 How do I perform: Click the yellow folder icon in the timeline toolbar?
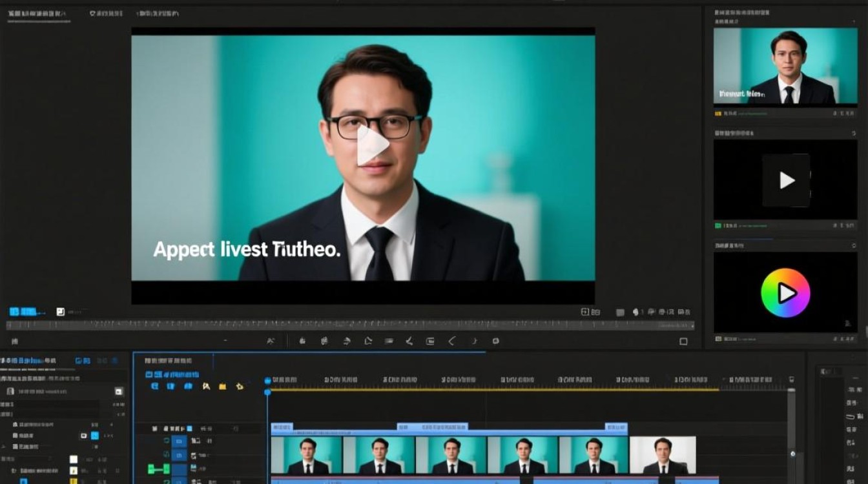coord(222,387)
